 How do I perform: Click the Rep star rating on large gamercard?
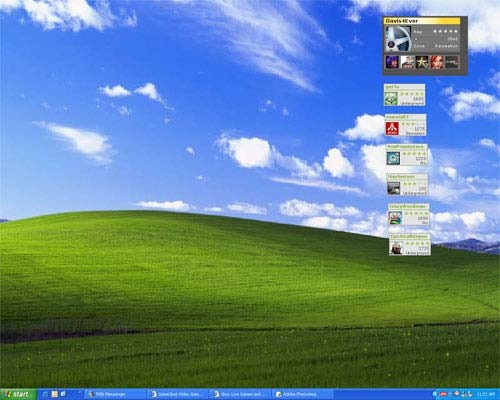[x=445, y=32]
